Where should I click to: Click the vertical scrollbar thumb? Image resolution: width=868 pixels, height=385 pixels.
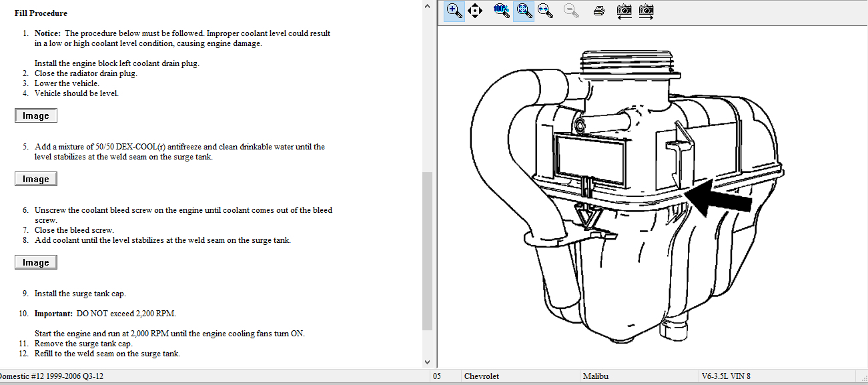click(x=427, y=250)
